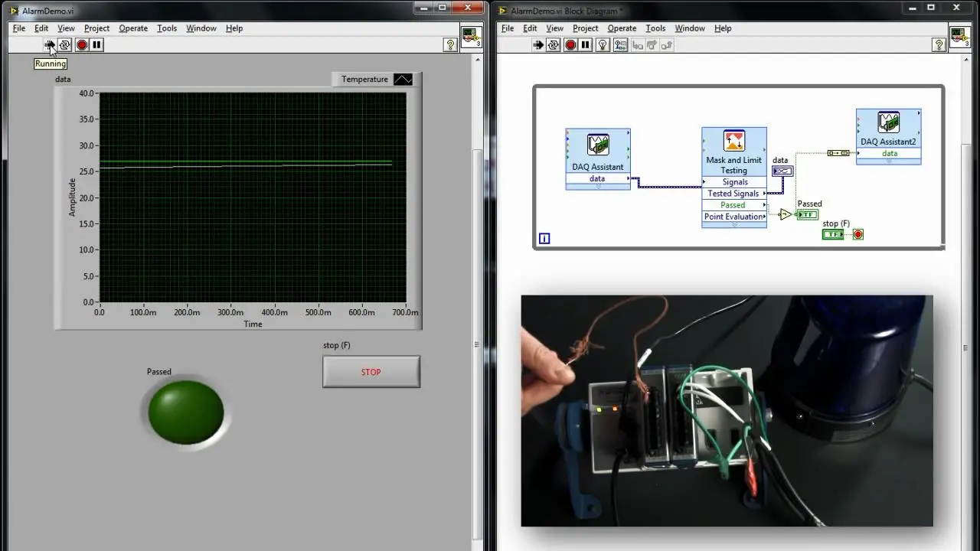This screenshot has width=980, height=551.
Task: Open the Project menu in the Block Diagram
Action: click(585, 28)
